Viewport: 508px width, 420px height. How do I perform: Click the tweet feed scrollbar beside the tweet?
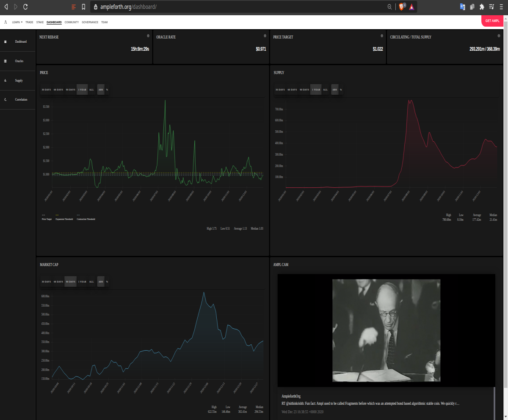(494, 404)
